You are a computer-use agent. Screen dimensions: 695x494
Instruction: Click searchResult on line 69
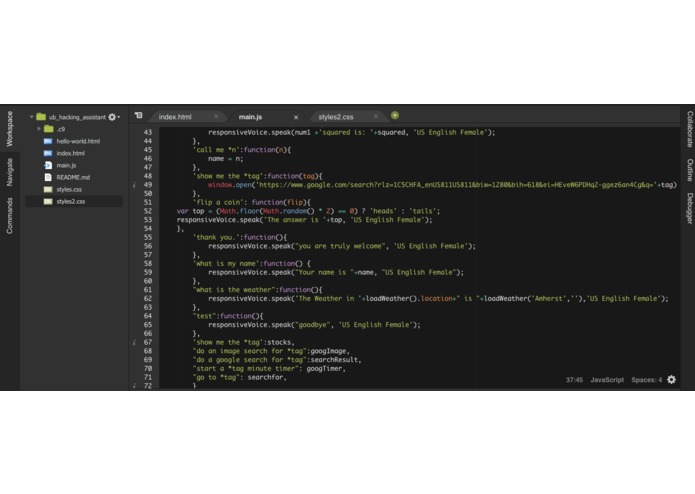[x=334, y=360]
